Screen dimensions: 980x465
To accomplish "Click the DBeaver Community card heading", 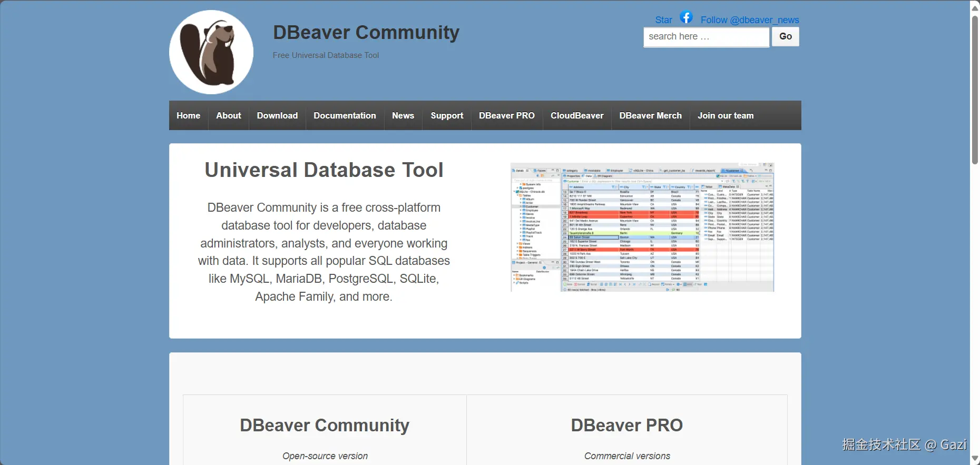I will (x=325, y=425).
